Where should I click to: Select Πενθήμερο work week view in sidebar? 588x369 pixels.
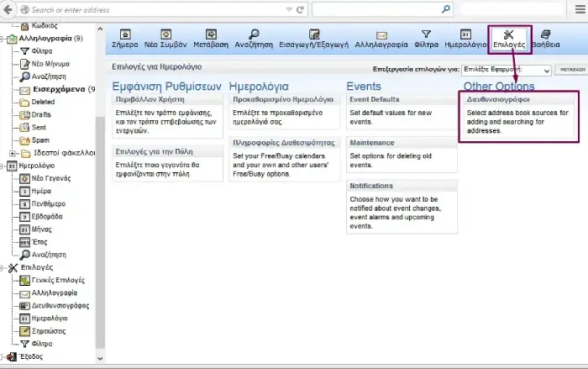click(x=49, y=203)
